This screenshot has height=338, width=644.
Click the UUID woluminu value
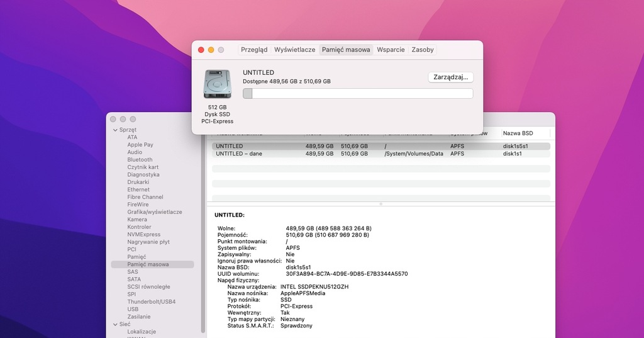click(347, 274)
